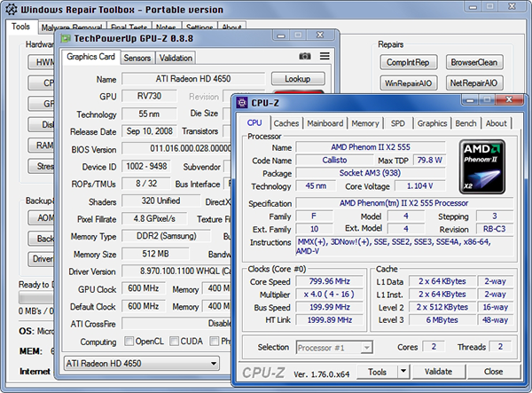This screenshot has width=532, height=393.
Task: Click the AMD Phenom II logo image
Action: coord(482,167)
